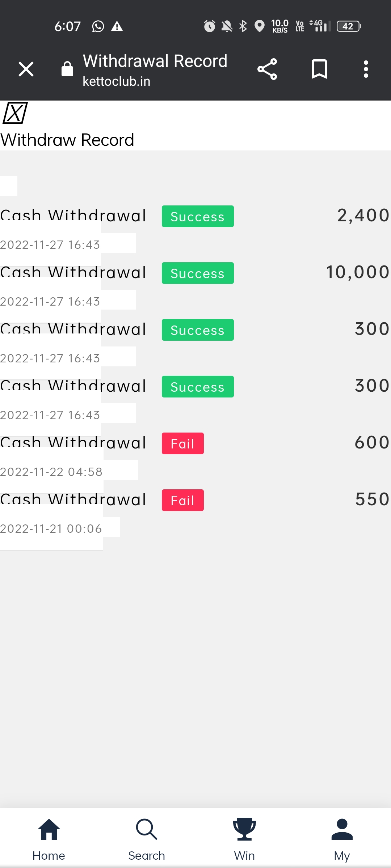391x868 pixels.
Task: Select the 2,400 withdrawal amount
Action: pos(363,216)
